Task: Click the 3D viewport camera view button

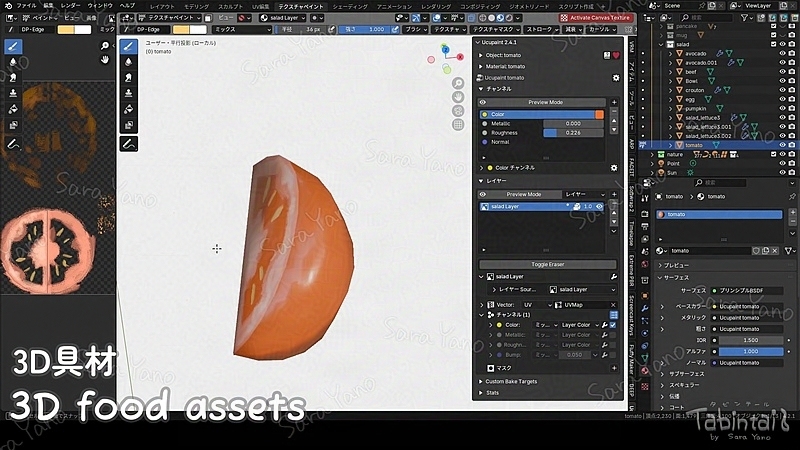Action: click(458, 111)
